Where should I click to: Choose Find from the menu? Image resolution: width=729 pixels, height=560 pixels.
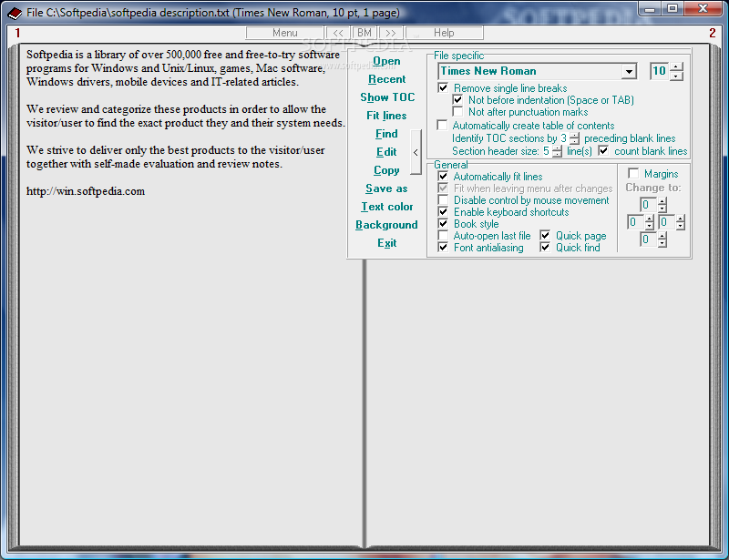pyautogui.click(x=386, y=134)
